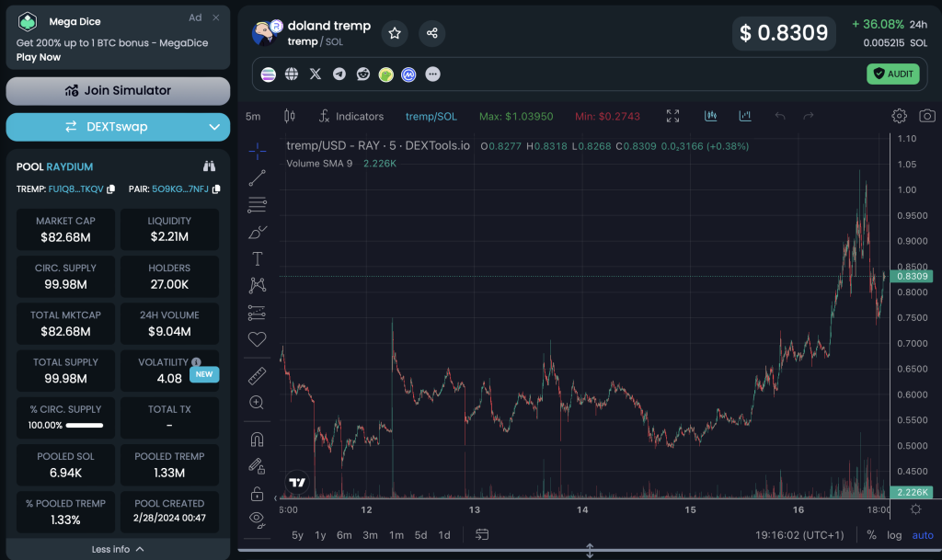This screenshot has width=942, height=560.
Task: Enter fullscreen chart mode
Action: [x=672, y=116]
